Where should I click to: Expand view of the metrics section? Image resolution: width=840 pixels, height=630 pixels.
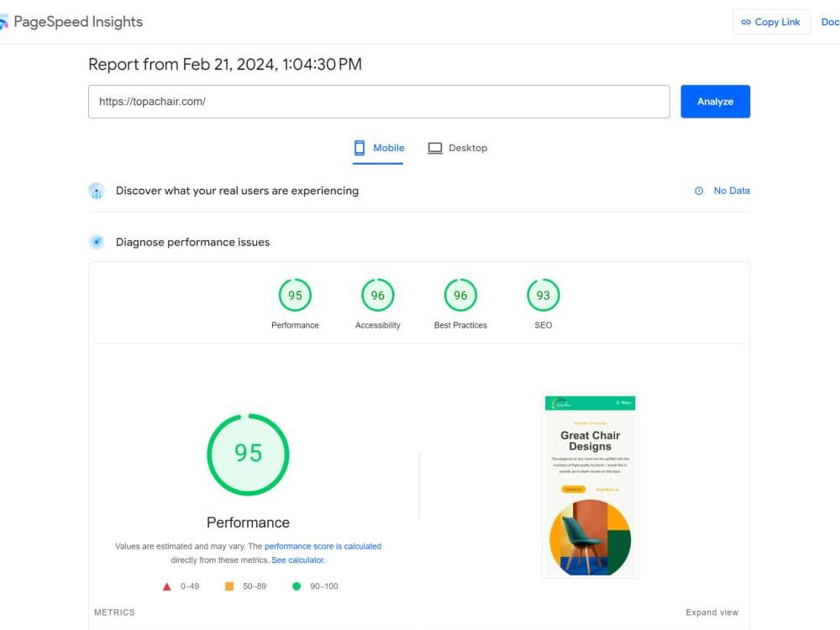tap(712, 612)
